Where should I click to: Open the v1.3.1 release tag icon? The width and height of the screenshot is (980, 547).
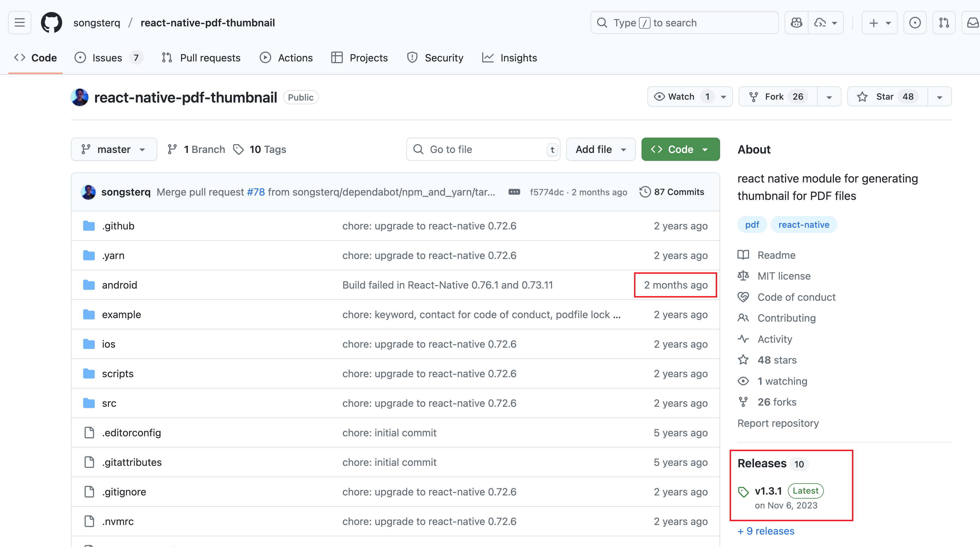click(x=743, y=491)
